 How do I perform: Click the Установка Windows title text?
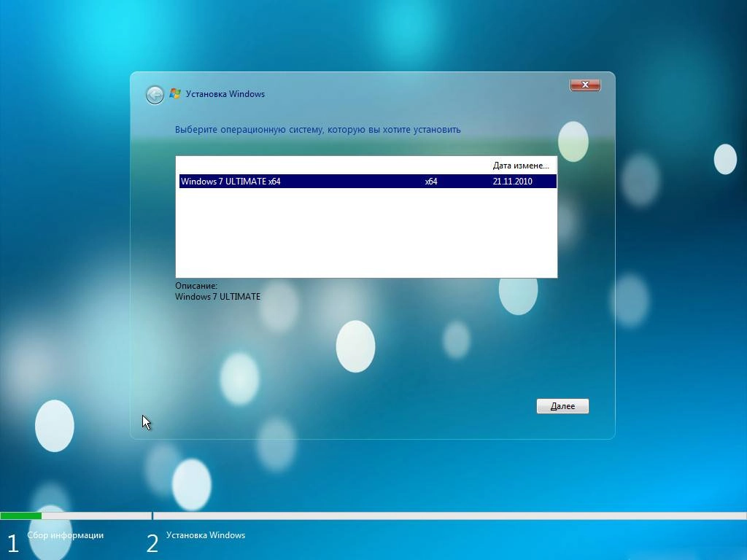click(x=225, y=94)
